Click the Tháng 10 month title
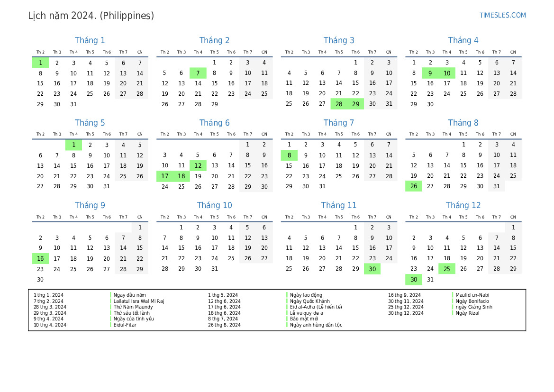554x392 pixels. pos(214,205)
